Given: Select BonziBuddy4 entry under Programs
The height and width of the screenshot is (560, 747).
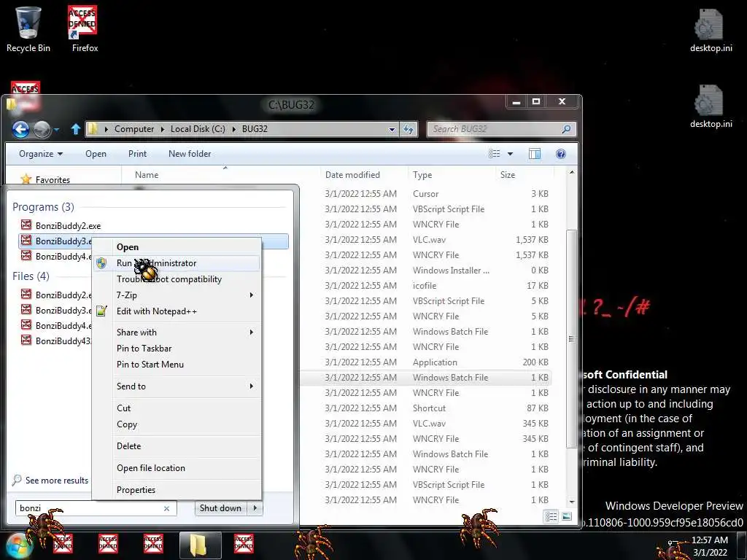Looking at the screenshot, I should click(x=56, y=256).
